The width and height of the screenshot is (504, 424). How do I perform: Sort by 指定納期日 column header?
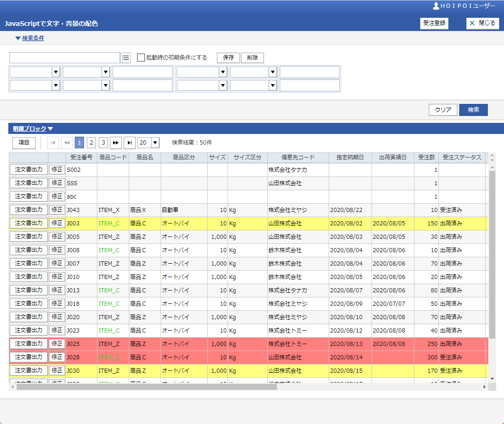click(350, 157)
